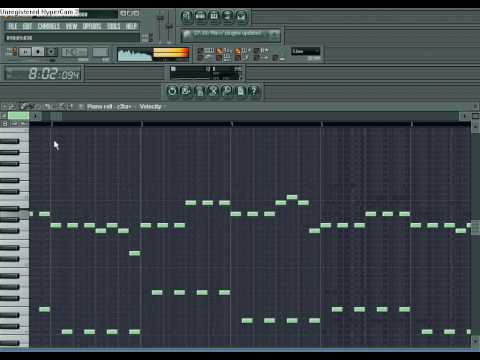Show the step sequencer shortcut icon

[201, 16]
